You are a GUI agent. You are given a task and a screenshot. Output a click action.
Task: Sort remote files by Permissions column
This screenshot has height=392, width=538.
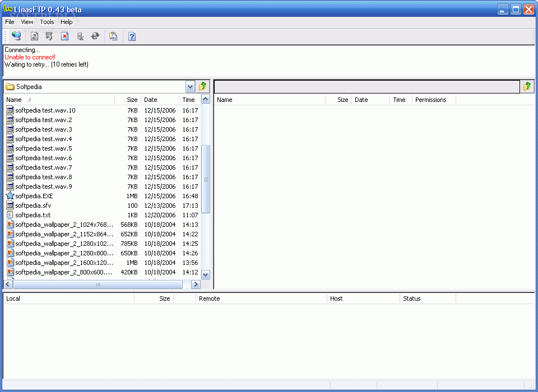(x=434, y=100)
